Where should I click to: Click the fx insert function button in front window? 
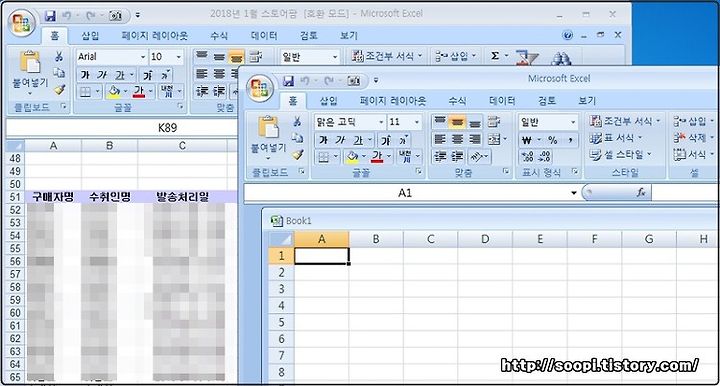[641, 193]
